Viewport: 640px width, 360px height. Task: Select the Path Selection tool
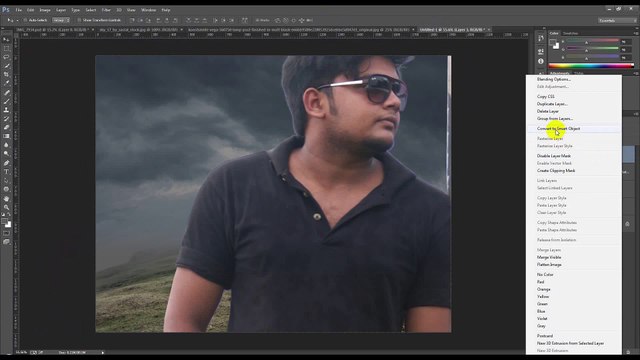pos(6,180)
